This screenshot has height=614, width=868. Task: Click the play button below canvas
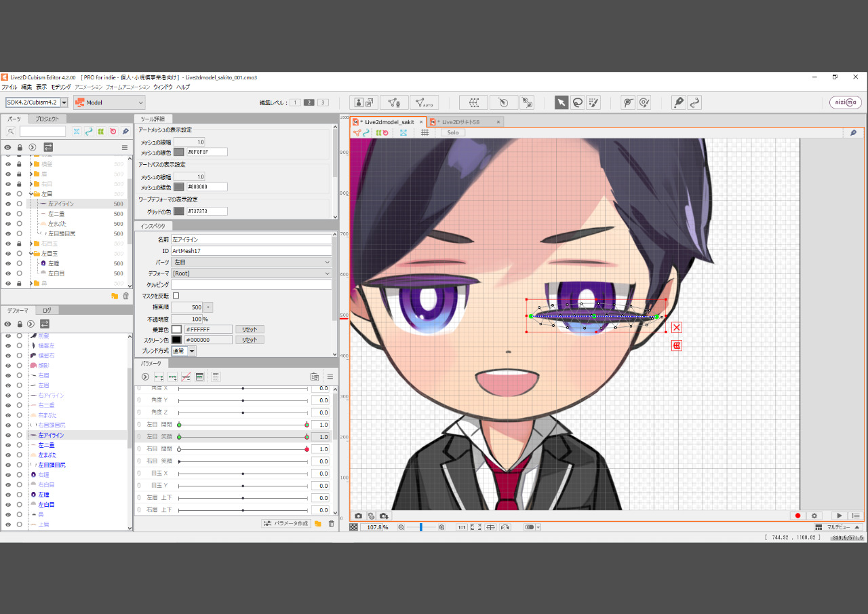(x=840, y=516)
